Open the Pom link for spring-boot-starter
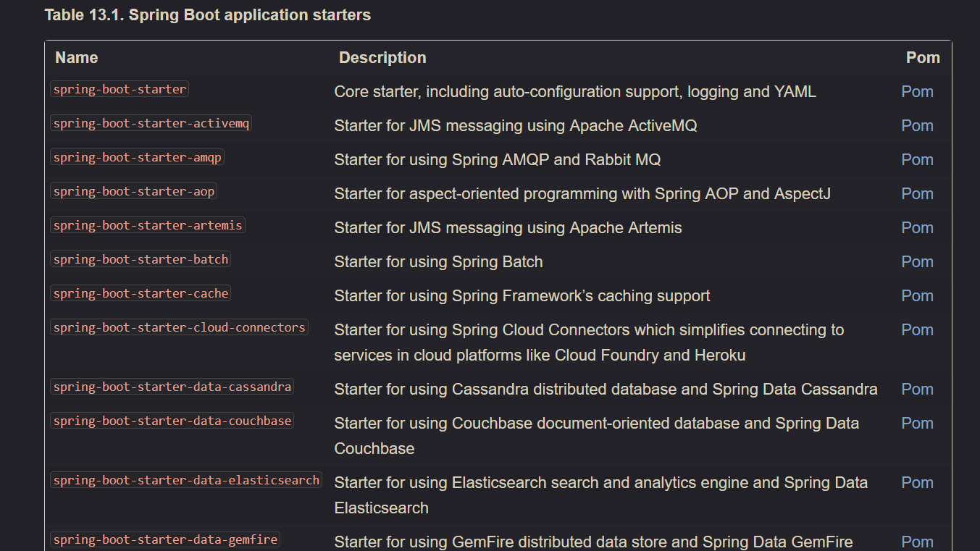Screen dimensions: 980x551 point(917,92)
